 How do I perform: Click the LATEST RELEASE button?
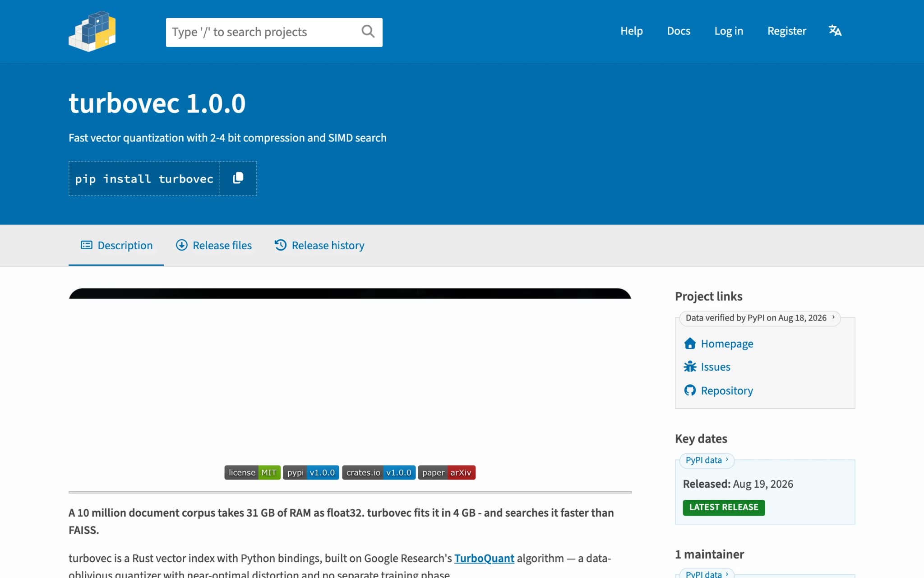click(x=724, y=507)
